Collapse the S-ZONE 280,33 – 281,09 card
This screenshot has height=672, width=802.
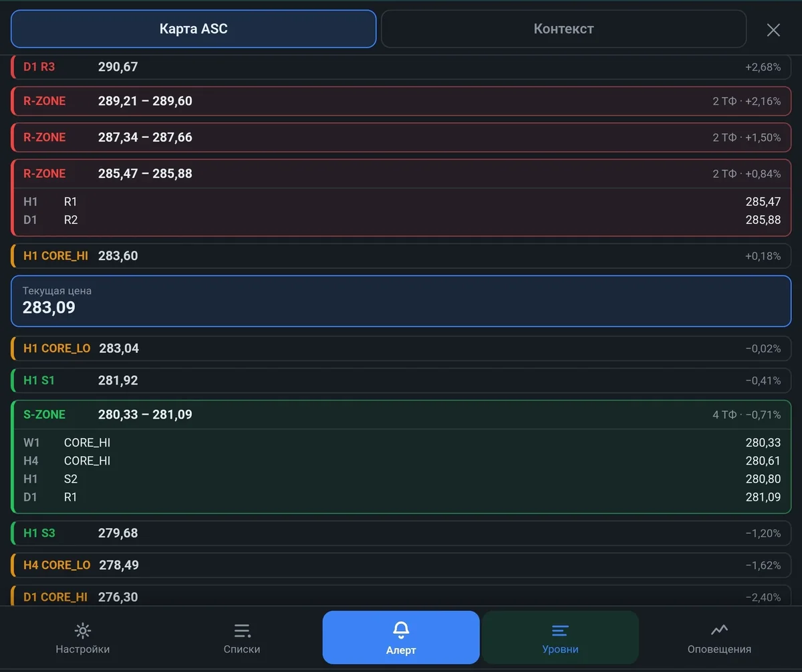(x=401, y=415)
